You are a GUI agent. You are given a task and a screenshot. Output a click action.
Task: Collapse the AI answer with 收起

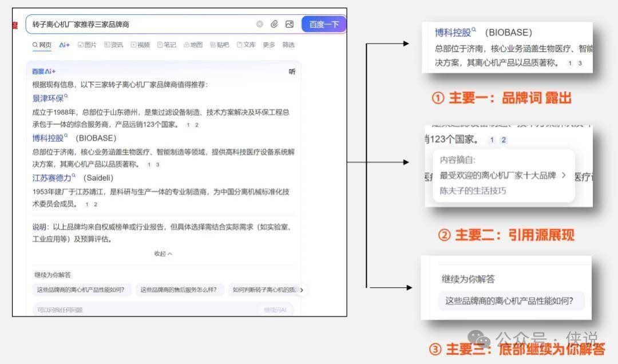coord(163,254)
